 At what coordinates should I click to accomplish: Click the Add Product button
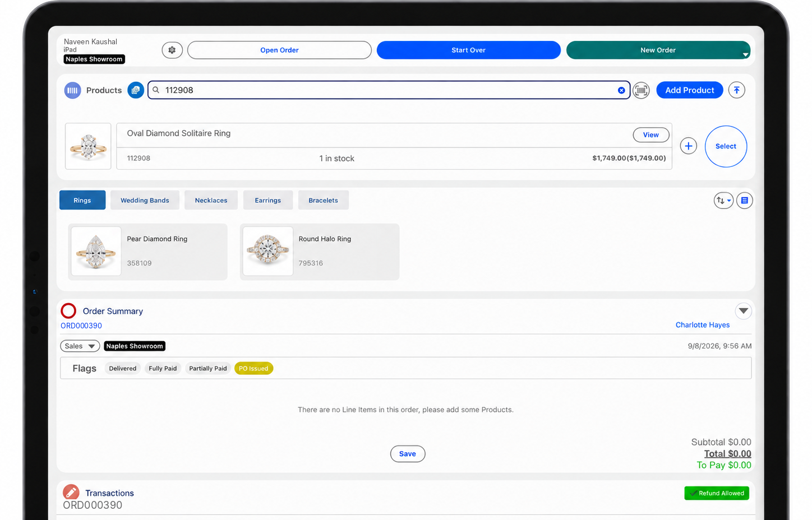pyautogui.click(x=690, y=90)
